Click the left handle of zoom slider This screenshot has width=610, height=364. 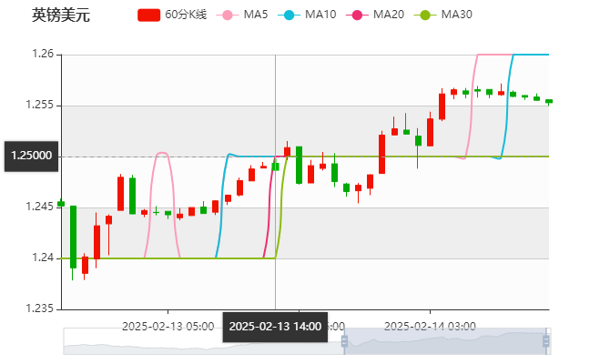pyautogui.click(x=342, y=340)
